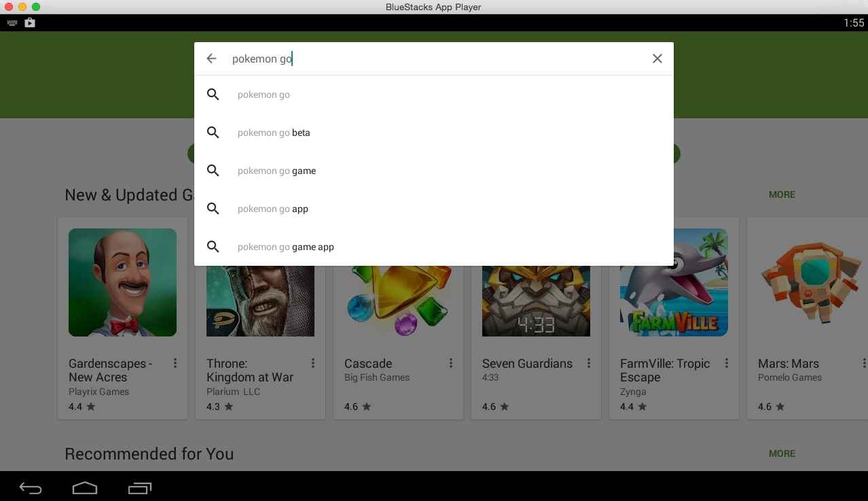868x501 pixels.
Task: Open overflow menu for Throne: Kingdom at War
Action: pos(313,364)
